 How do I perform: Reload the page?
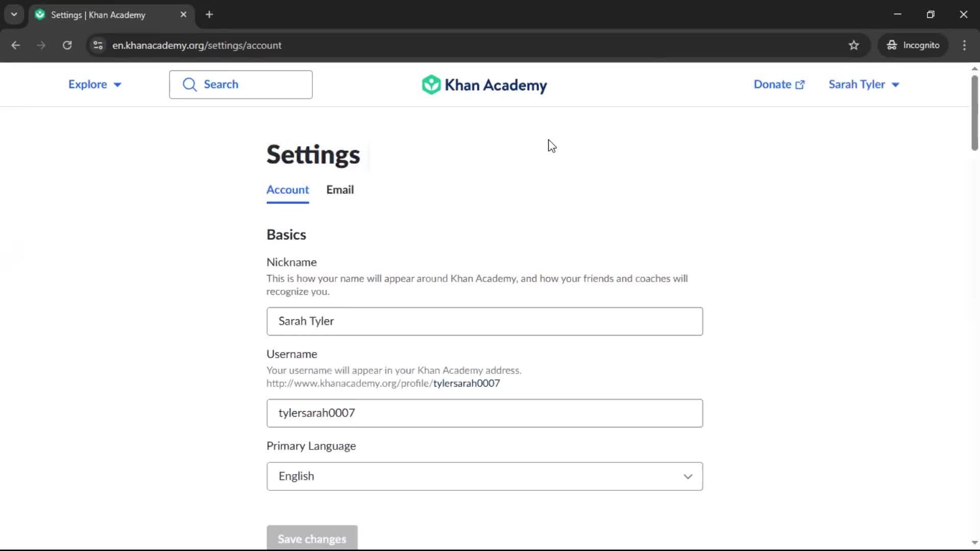(67, 45)
